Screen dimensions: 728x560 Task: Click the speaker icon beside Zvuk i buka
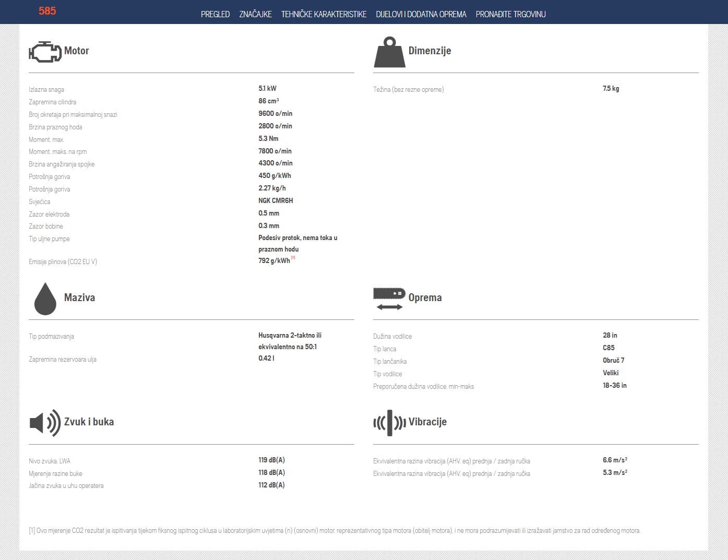(x=45, y=423)
